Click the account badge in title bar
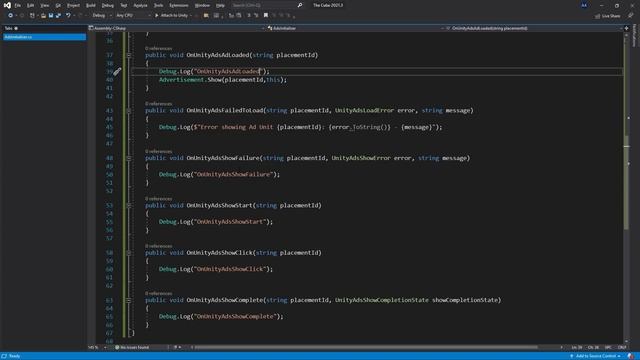The height and width of the screenshot is (360, 640). [584, 5]
